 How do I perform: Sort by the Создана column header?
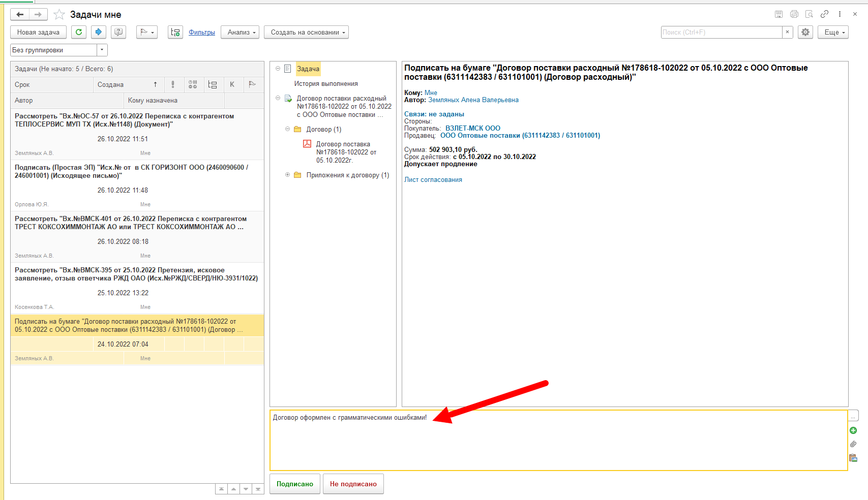(128, 84)
